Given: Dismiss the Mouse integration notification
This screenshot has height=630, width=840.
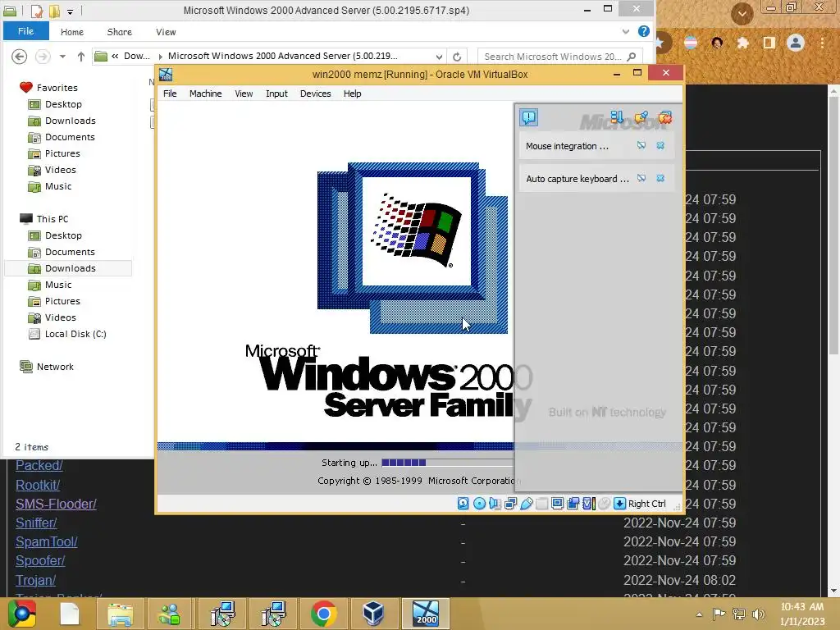Looking at the screenshot, I should pyautogui.click(x=660, y=145).
